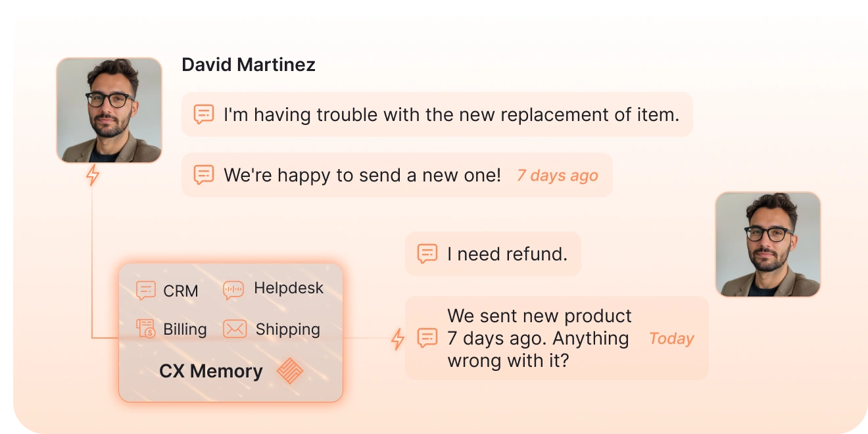Open David Martinez's left profile photo
Screen dimensions: 868x434
click(109, 110)
